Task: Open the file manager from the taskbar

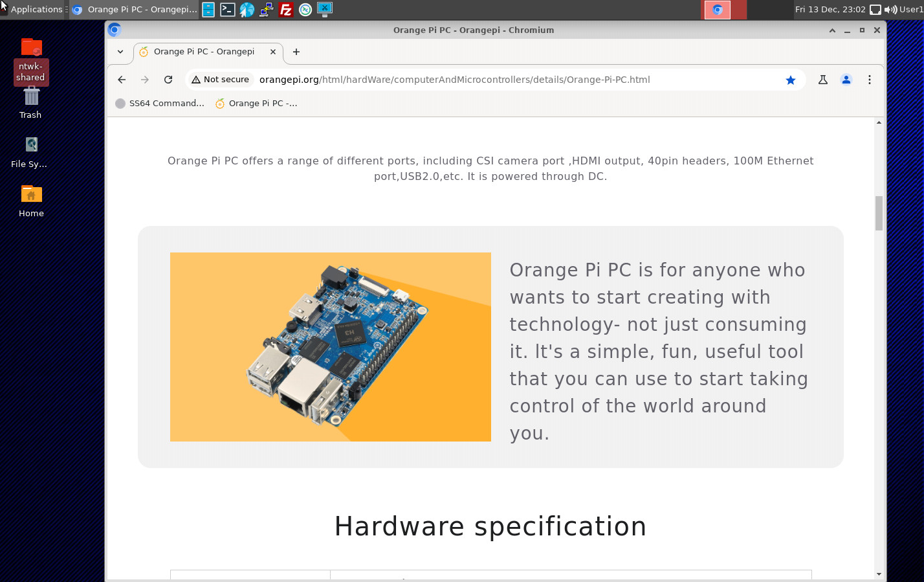Action: (208, 9)
